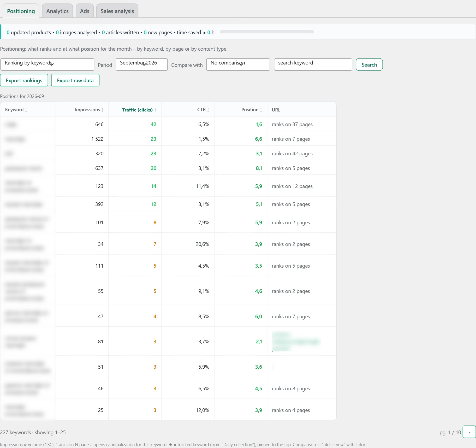Click Export raw data button
Image resolution: width=476 pixels, height=448 pixels.
pyautogui.click(x=75, y=80)
